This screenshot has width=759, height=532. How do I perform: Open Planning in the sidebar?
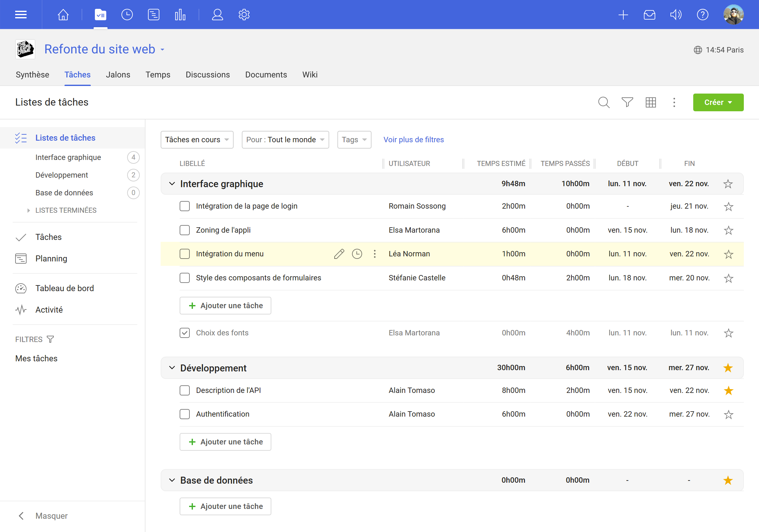coord(51,258)
